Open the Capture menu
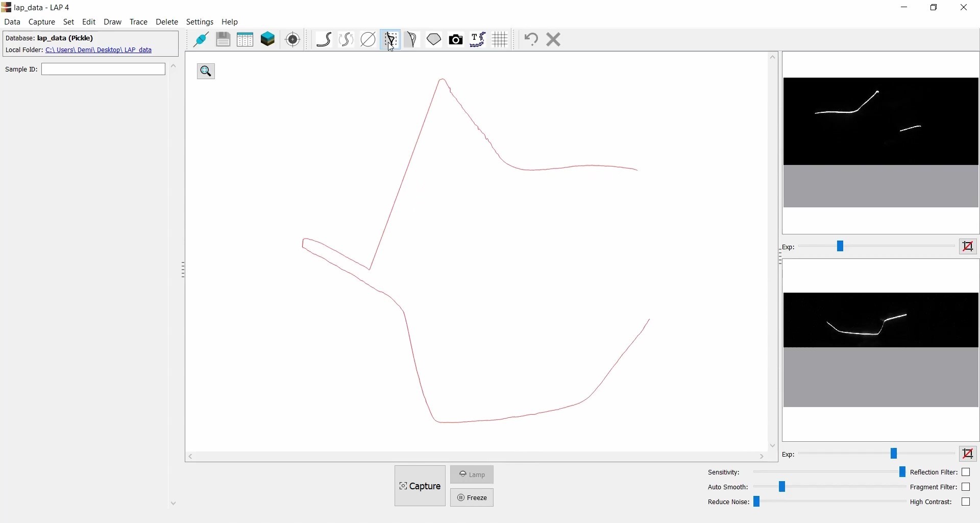The width and height of the screenshot is (980, 523). click(x=42, y=22)
